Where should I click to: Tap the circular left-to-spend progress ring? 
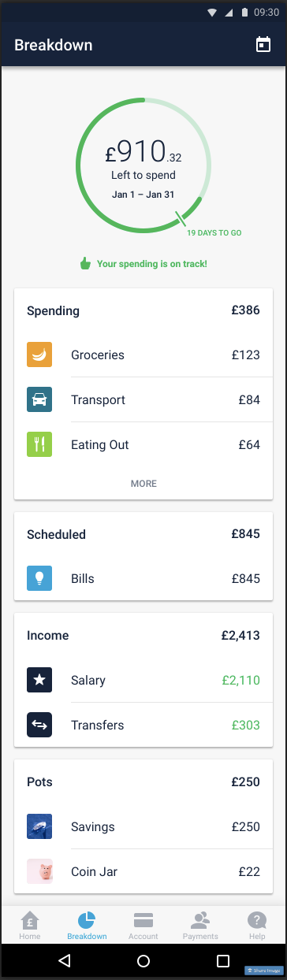(x=143, y=165)
